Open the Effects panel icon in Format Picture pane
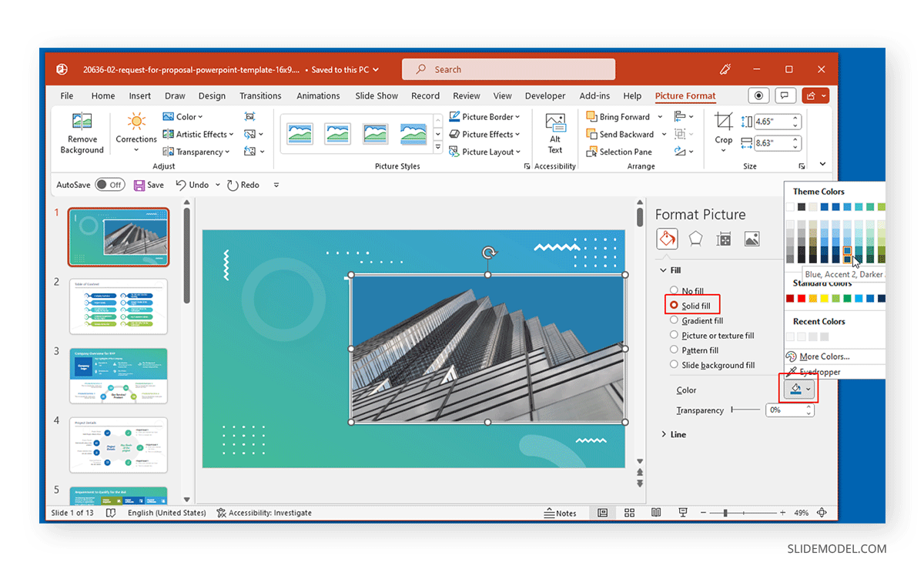The image size is (924, 572). click(695, 239)
